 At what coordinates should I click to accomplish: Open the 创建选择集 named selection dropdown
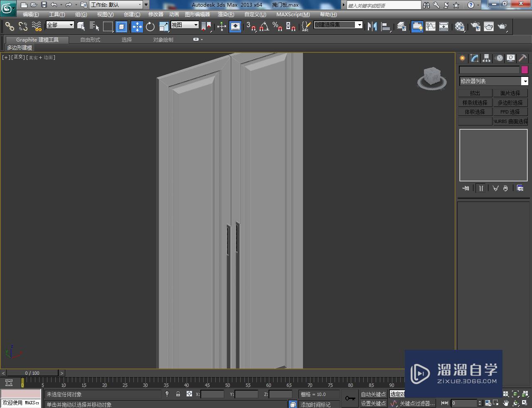[x=359, y=25]
